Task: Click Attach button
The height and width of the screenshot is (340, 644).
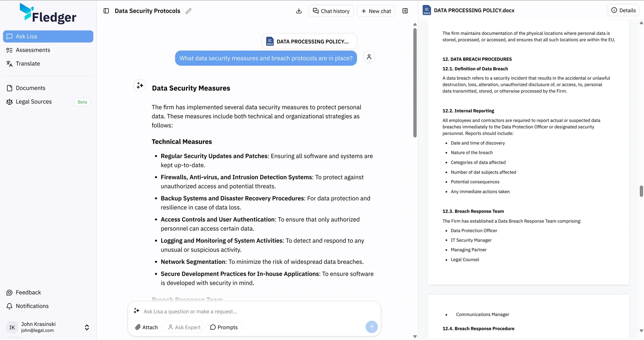Action: (x=147, y=327)
